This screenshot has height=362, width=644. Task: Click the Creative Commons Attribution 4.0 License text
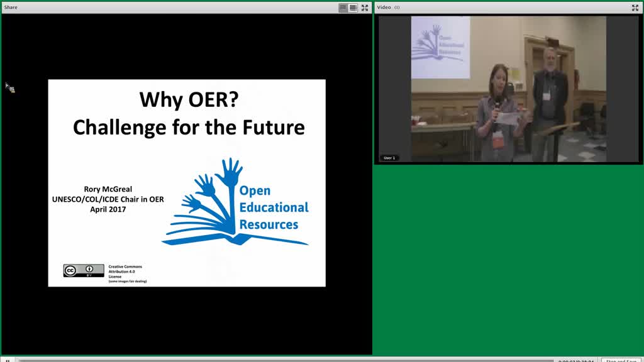[125, 271]
